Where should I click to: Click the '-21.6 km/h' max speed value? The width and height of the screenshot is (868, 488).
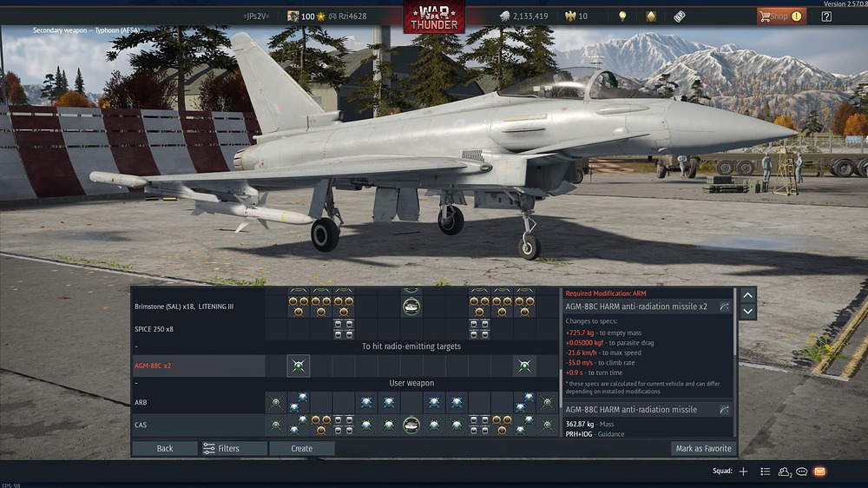(x=581, y=353)
